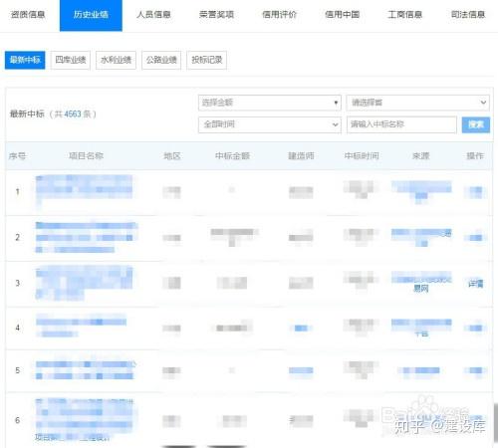The width and height of the screenshot is (498, 448).
Task: Expand the 选择金额 dropdown
Action: coord(270,103)
